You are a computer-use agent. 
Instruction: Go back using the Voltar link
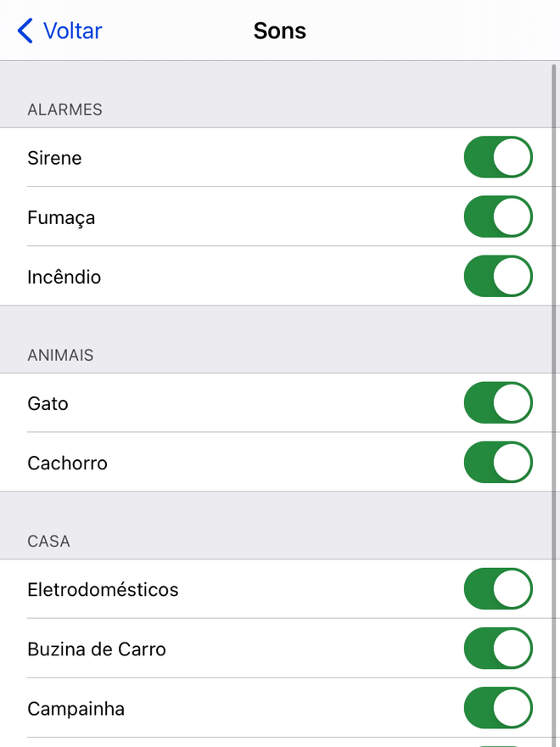pyautogui.click(x=72, y=31)
